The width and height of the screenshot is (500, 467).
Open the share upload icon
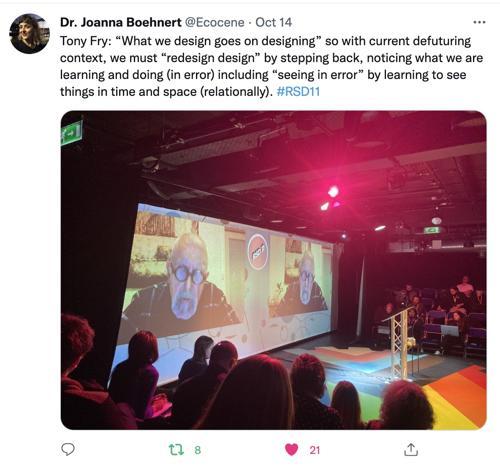tap(411, 449)
